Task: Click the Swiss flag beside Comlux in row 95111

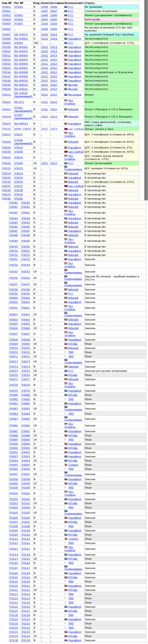Action: 66,539
